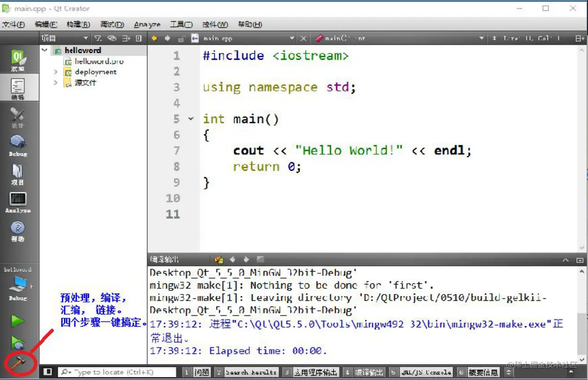This screenshot has width=588, height=380.
Task: Close the main.cpp document
Action: [x=303, y=38]
